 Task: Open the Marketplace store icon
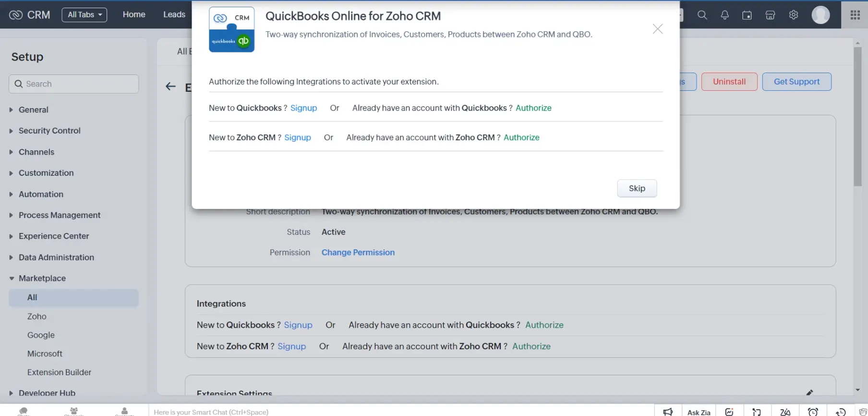click(x=770, y=15)
